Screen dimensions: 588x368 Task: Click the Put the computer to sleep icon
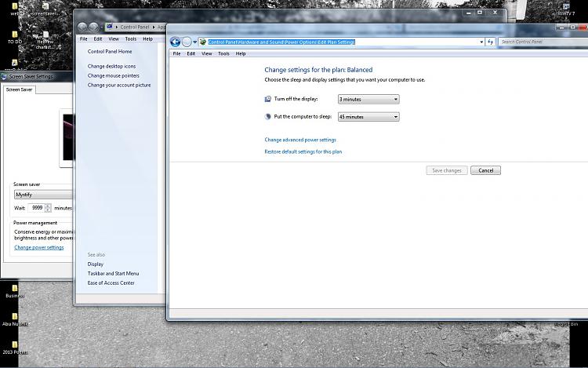coord(268,117)
